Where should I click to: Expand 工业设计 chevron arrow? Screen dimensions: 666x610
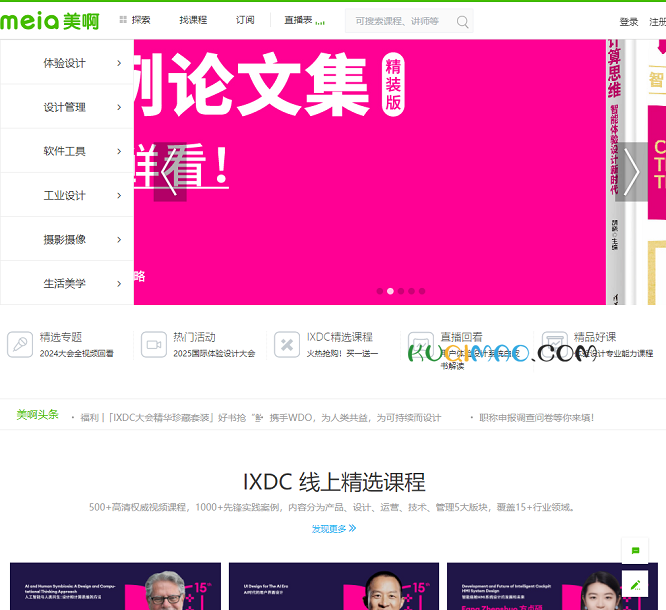(119, 195)
